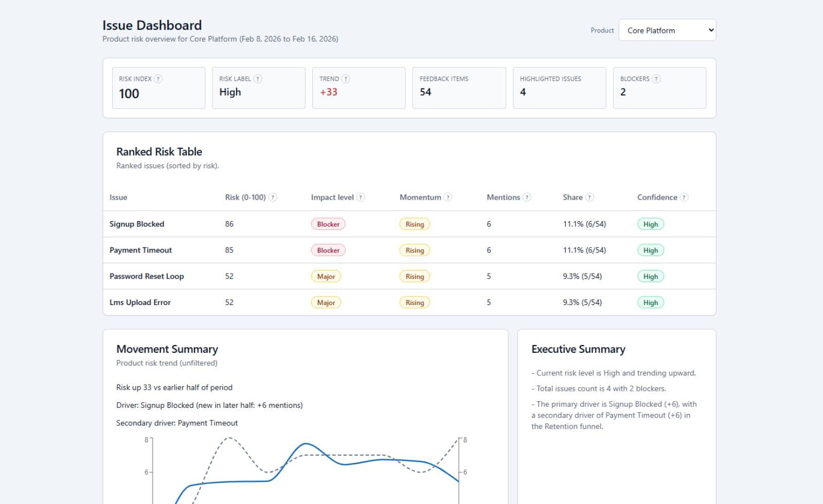Open the Share column help icon
This screenshot has height=504, width=823.
(591, 197)
